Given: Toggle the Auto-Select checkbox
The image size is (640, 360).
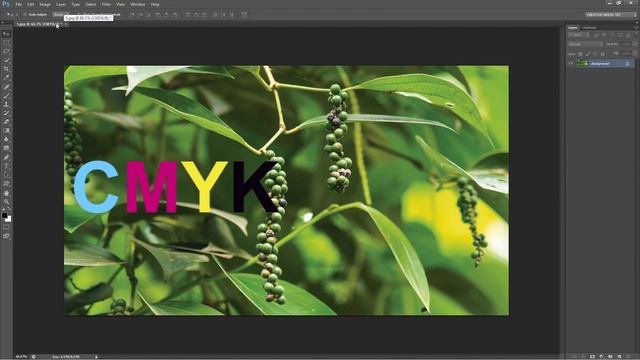Looking at the screenshot, I should tap(24, 14).
